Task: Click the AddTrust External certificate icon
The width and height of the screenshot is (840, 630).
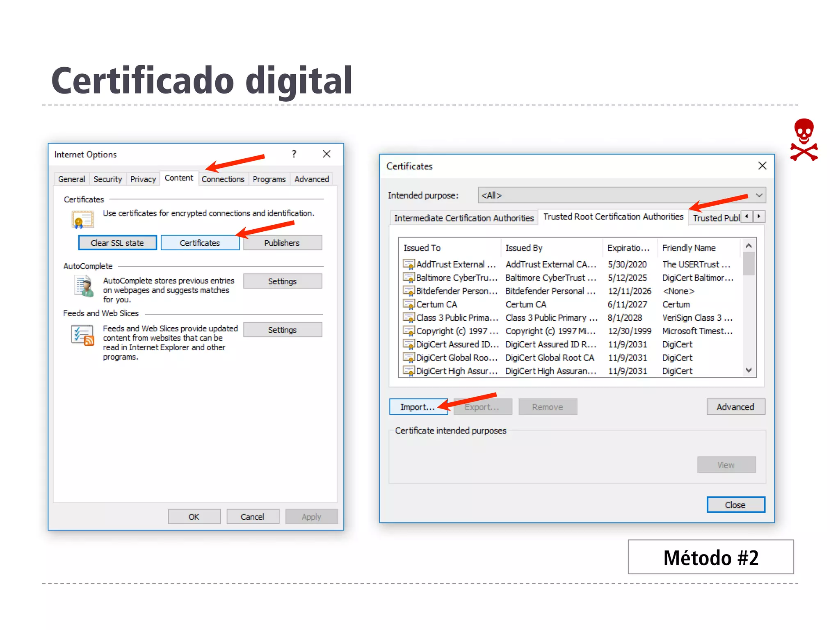Action: [409, 264]
